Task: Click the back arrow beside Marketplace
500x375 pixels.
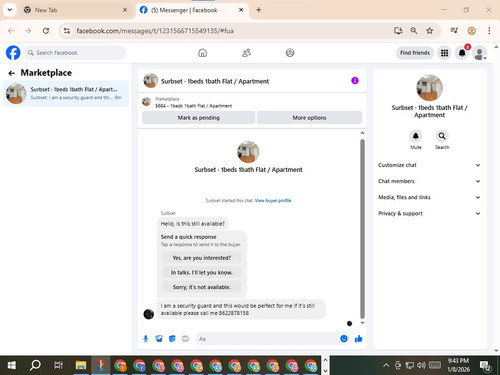Action: pos(12,73)
